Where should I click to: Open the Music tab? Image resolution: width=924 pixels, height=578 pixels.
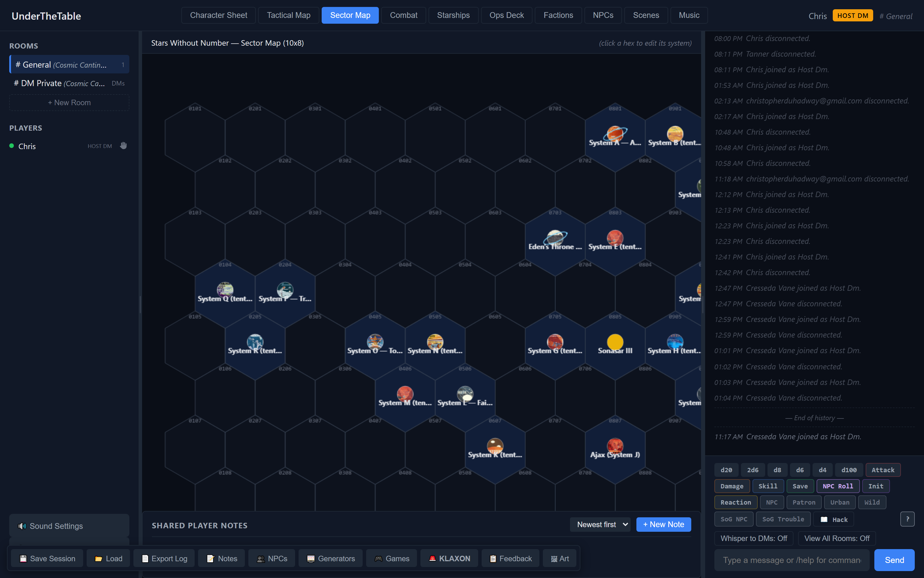(689, 15)
